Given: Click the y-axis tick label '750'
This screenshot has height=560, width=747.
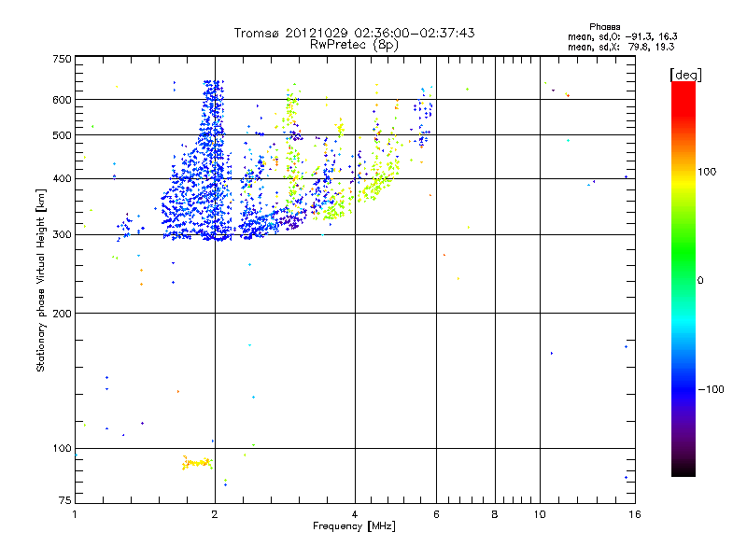Looking at the screenshot, I should click(x=62, y=59).
